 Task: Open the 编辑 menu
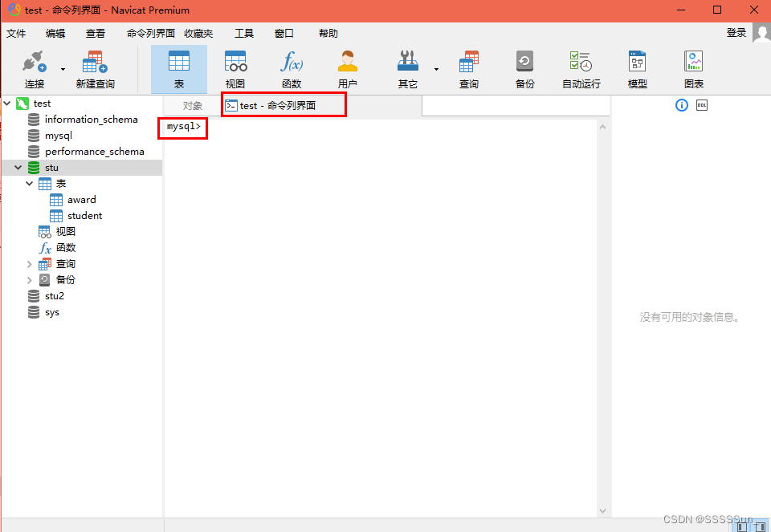[x=55, y=34]
